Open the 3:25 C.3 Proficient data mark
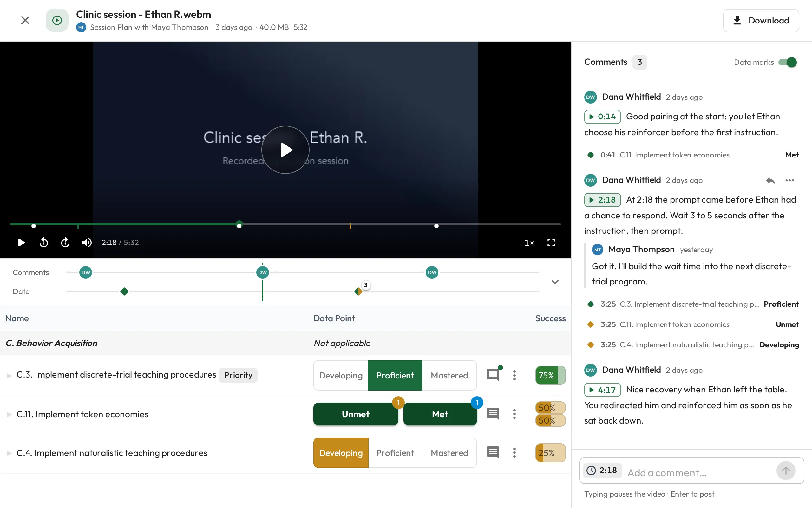 (x=691, y=304)
